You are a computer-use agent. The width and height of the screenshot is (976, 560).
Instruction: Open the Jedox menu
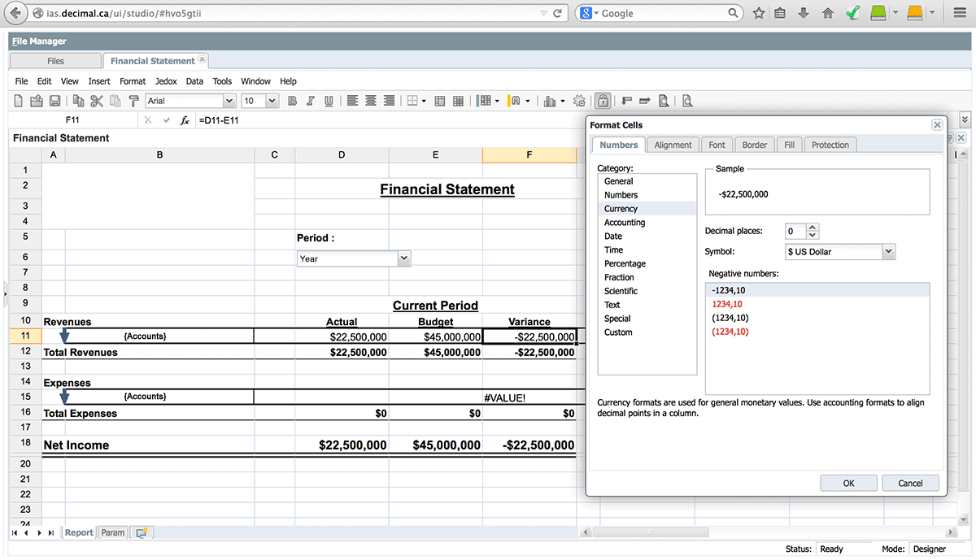(166, 81)
